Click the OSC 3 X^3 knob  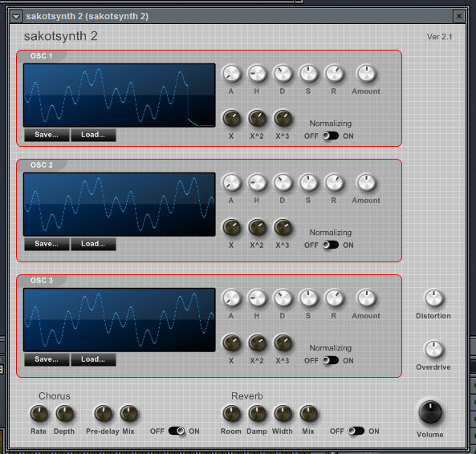(283, 343)
